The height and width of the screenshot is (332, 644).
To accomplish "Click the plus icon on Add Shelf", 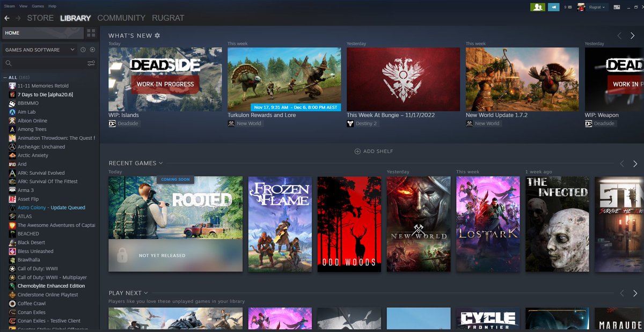I will 357,151.
